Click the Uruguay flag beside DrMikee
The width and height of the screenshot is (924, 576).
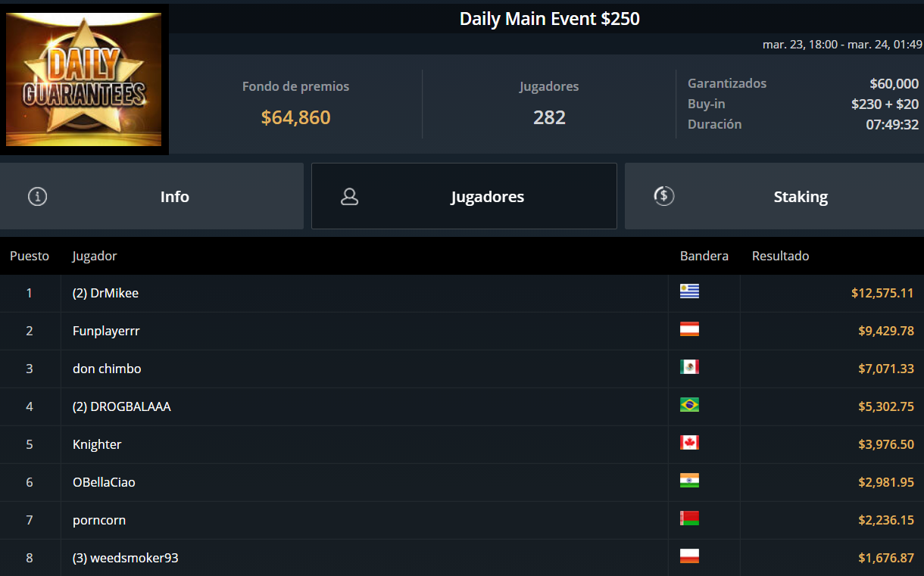(689, 291)
